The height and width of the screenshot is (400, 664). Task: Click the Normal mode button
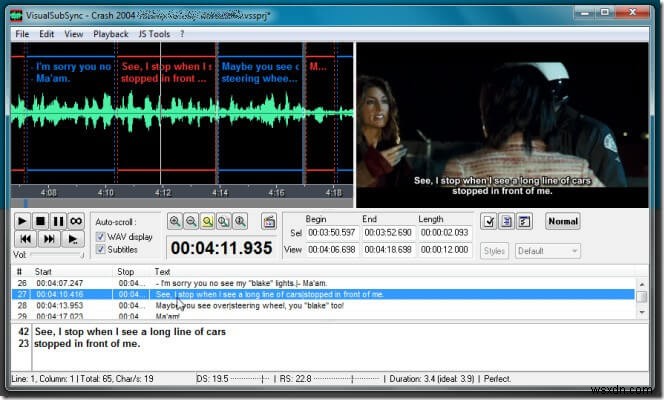(x=563, y=221)
